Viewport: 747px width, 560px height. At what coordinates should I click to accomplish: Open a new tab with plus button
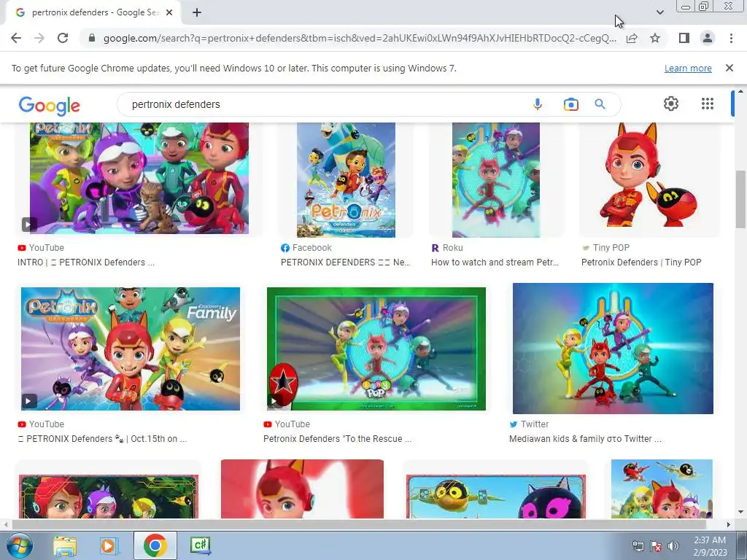coord(197,13)
